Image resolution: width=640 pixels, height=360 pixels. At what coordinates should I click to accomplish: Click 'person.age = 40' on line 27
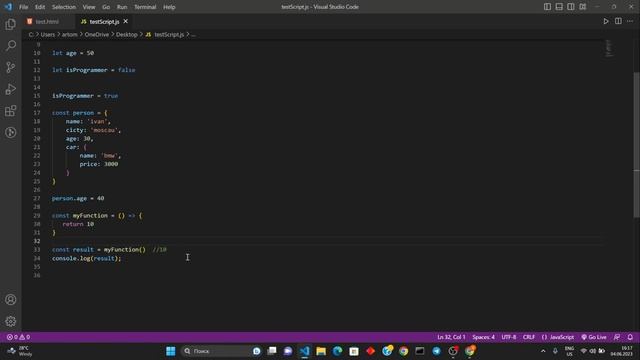78,198
